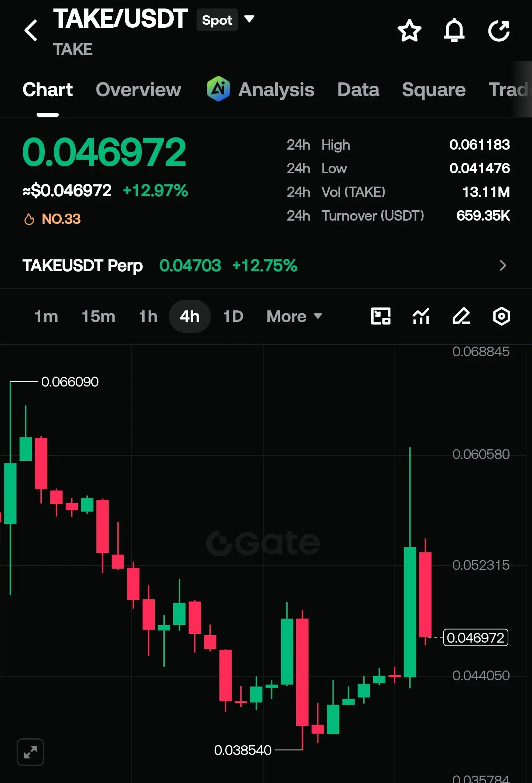Tap the 24h Low value 0.041476

[x=480, y=168]
